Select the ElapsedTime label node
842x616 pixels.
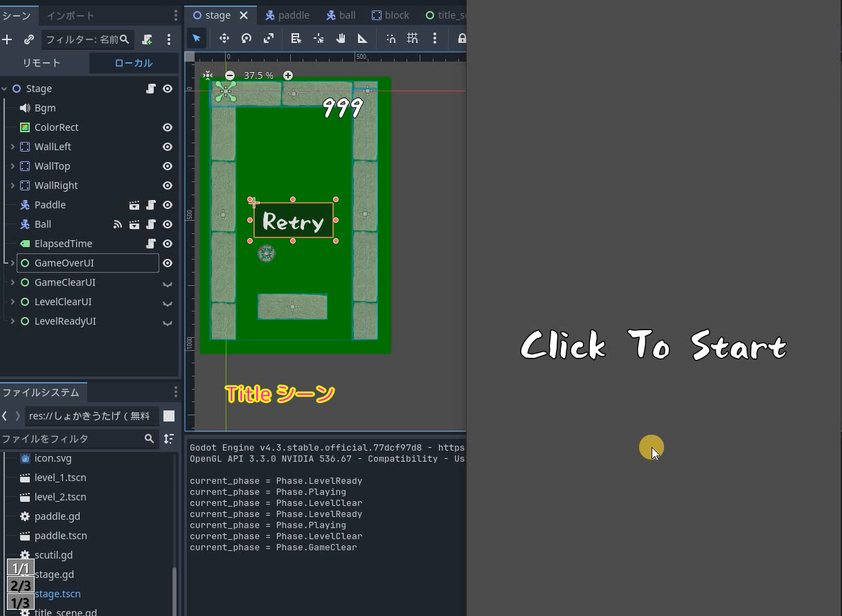pos(63,244)
